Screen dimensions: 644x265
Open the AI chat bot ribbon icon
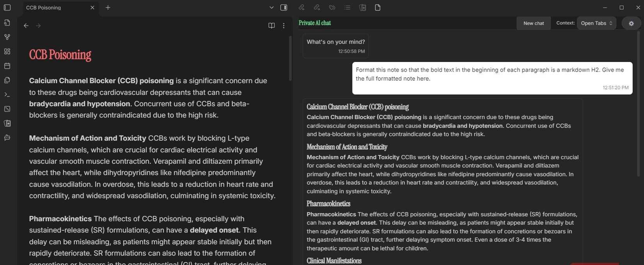pyautogui.click(x=7, y=138)
